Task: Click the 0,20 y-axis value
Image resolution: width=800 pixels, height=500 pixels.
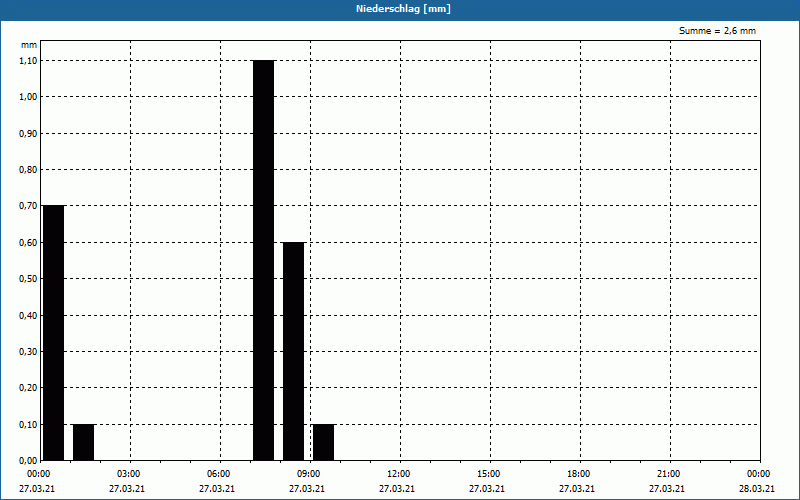Action: 28,388
